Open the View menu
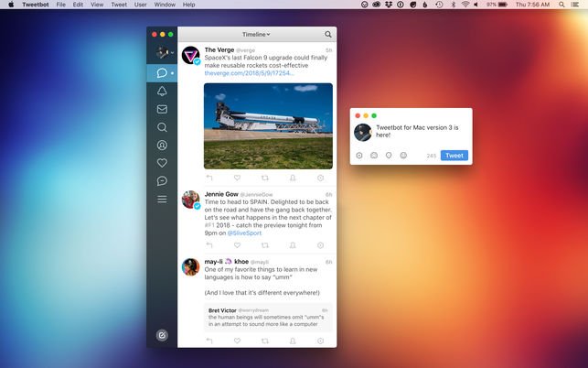 [97, 5]
